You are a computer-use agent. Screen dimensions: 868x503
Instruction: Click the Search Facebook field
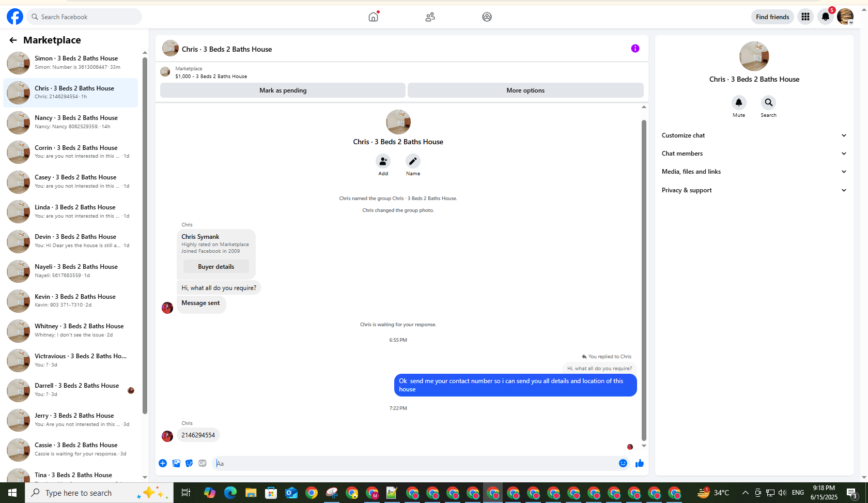pyautogui.click(x=85, y=17)
